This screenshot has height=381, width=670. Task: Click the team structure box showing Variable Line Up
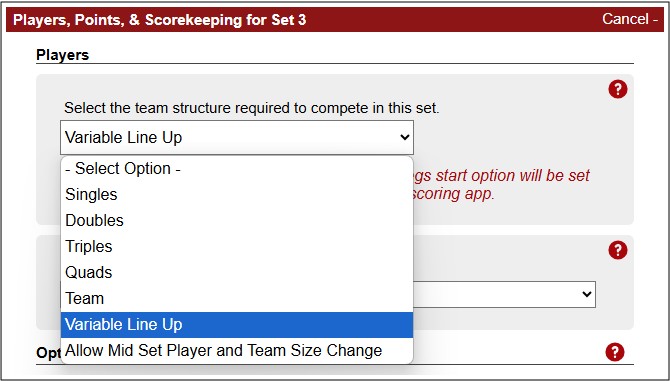[237, 138]
